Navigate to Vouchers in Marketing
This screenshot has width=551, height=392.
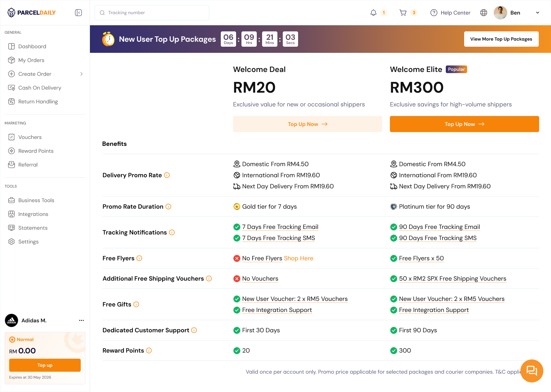tap(30, 137)
